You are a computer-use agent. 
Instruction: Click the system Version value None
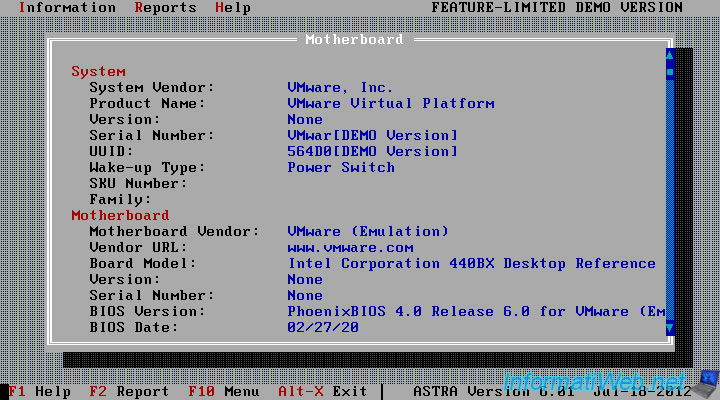305,119
